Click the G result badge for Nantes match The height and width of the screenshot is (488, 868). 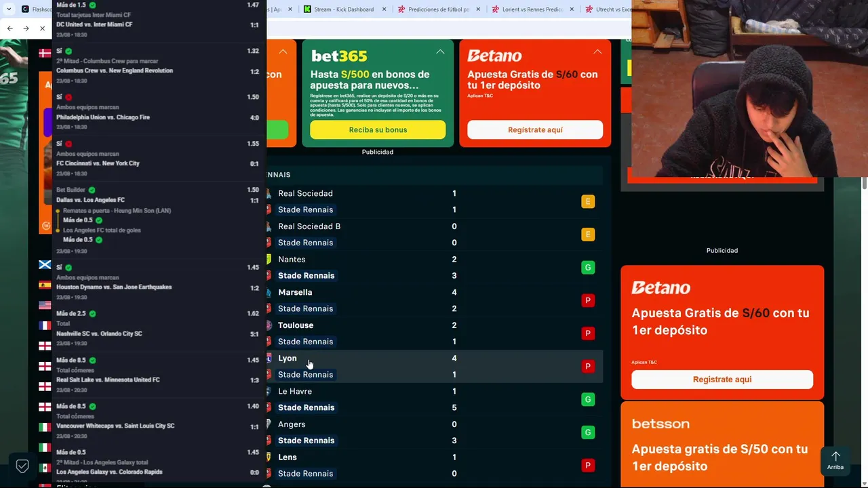[x=588, y=267]
